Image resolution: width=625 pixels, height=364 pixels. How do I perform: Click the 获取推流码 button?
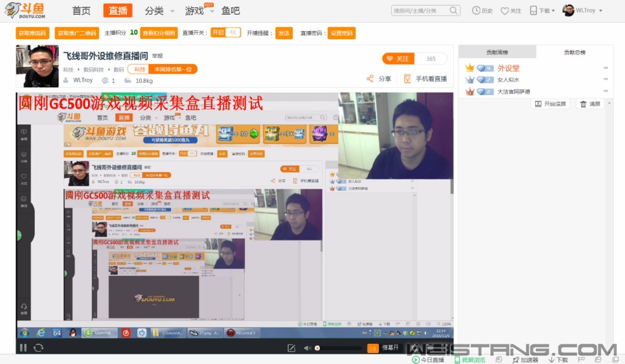click(x=32, y=33)
